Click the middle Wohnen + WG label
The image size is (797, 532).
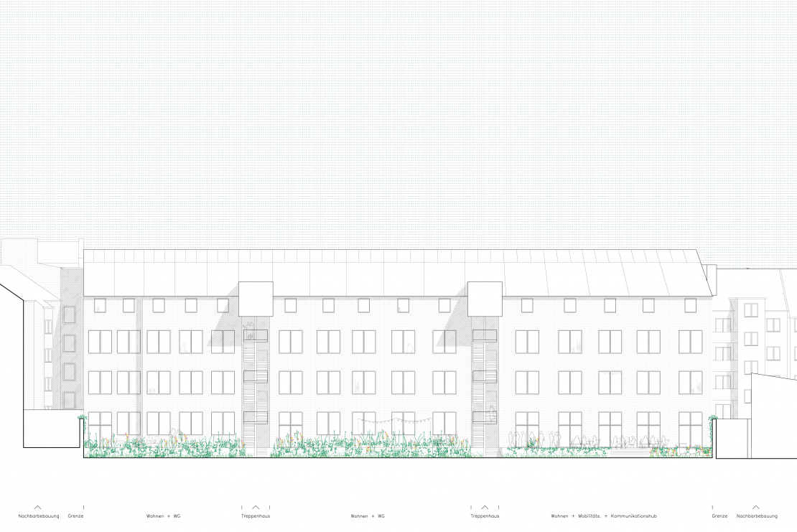pyautogui.click(x=368, y=516)
